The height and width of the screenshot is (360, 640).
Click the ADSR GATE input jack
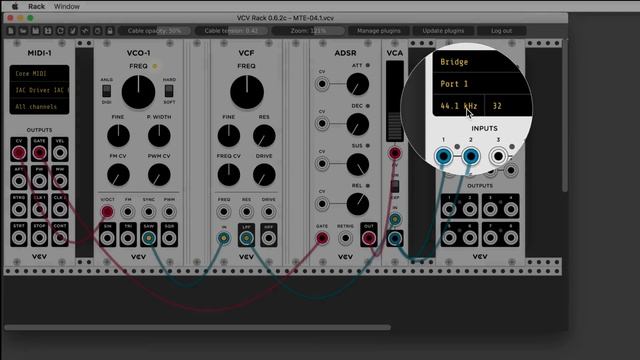click(322, 238)
